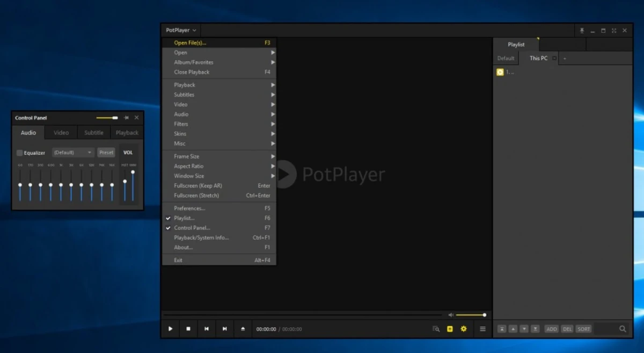Open About... from the menu

coord(219,247)
